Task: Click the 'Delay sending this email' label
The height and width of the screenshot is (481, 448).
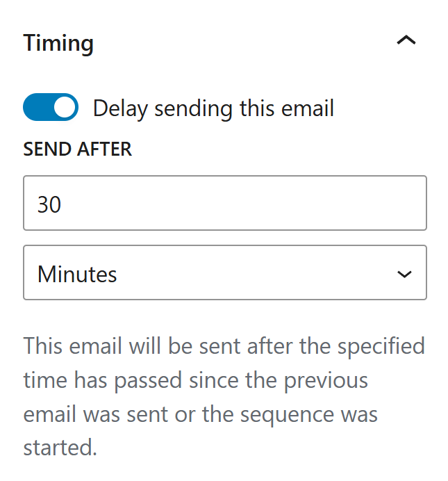Action: click(213, 108)
